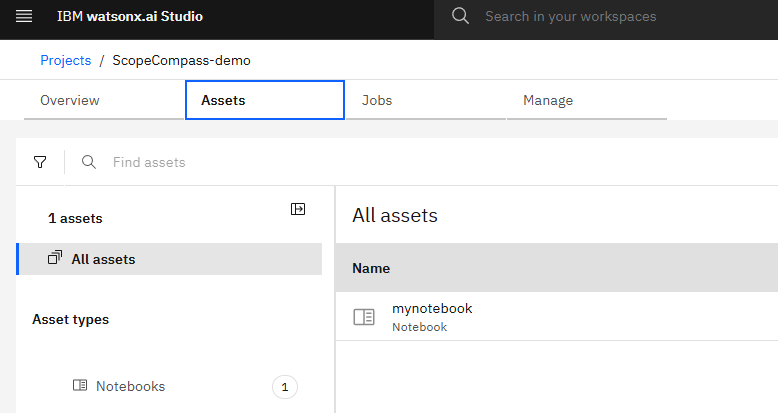Image resolution: width=778 pixels, height=413 pixels.
Task: Select All assets in the sidebar
Action: coord(103,259)
